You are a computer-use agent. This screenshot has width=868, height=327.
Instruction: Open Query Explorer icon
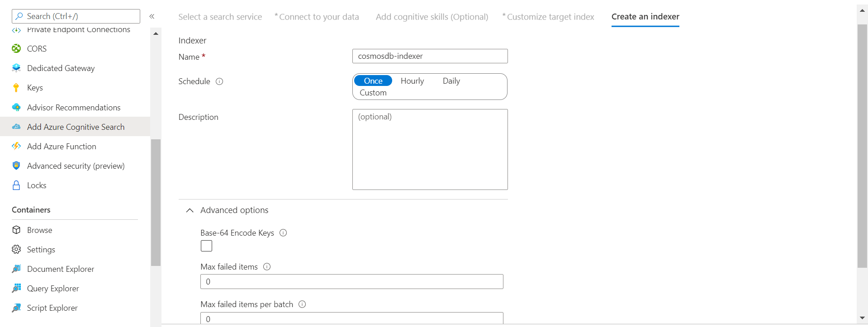[16, 288]
